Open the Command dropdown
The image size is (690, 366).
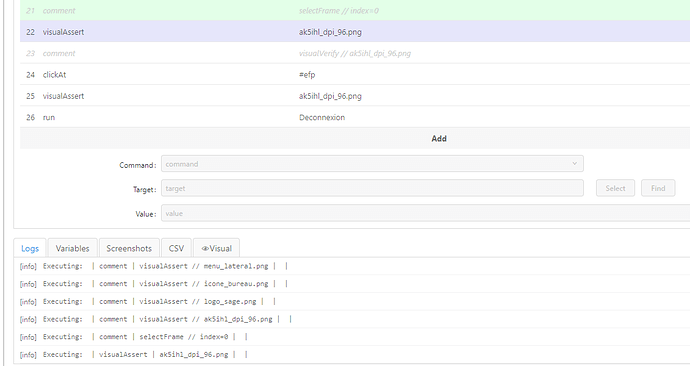tap(372, 164)
